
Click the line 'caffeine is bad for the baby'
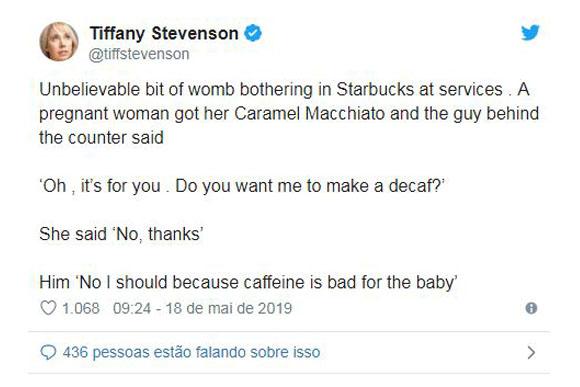click(x=248, y=282)
